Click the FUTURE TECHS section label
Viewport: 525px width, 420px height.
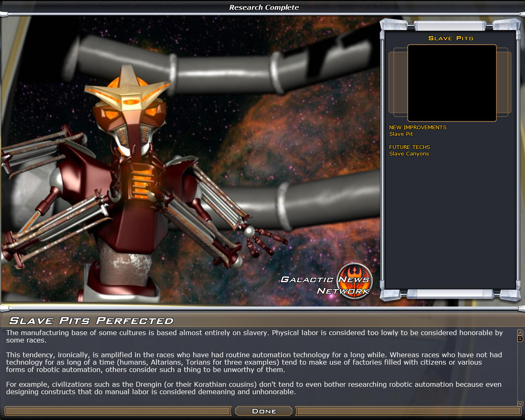[409, 147]
